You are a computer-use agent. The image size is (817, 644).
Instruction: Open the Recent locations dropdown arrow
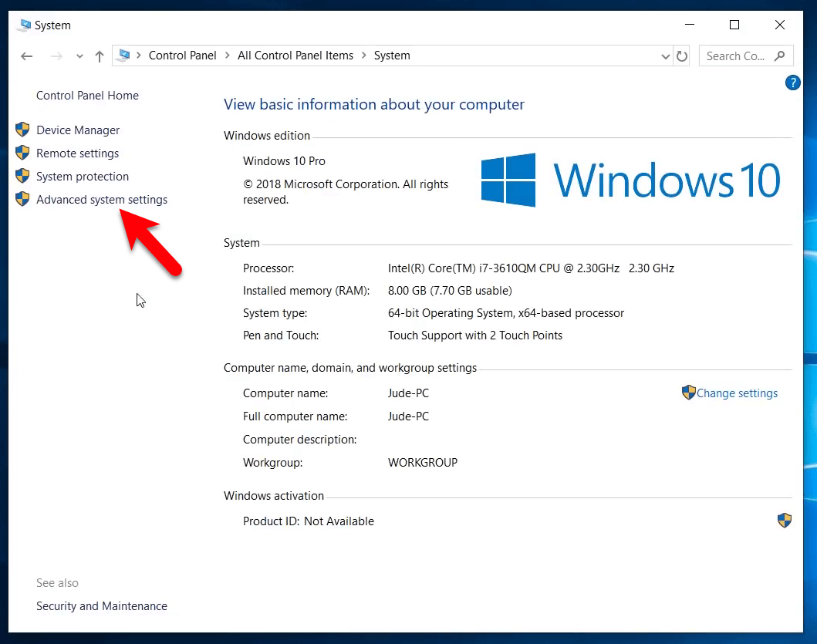79,56
